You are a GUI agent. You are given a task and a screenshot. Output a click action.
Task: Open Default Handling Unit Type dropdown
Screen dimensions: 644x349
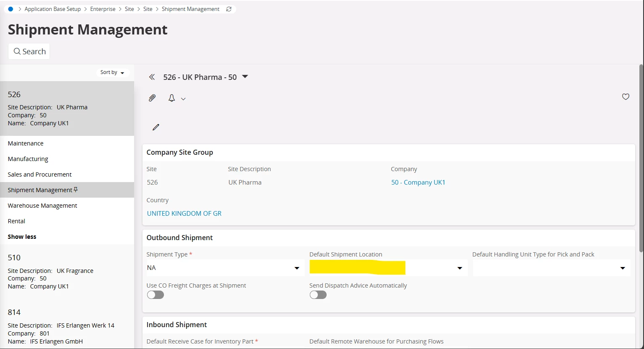point(623,268)
